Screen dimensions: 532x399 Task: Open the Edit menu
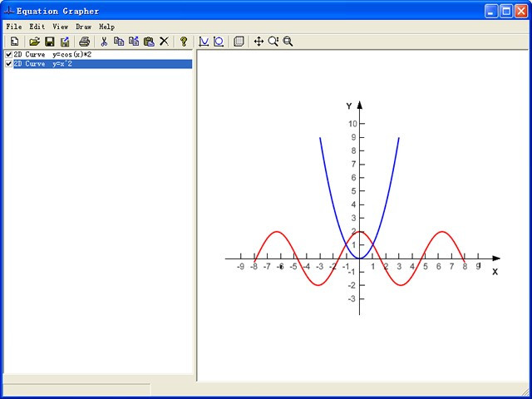(37, 27)
